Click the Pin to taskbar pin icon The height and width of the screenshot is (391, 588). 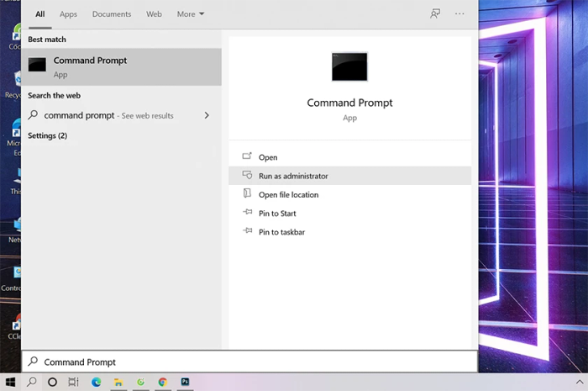[248, 230]
